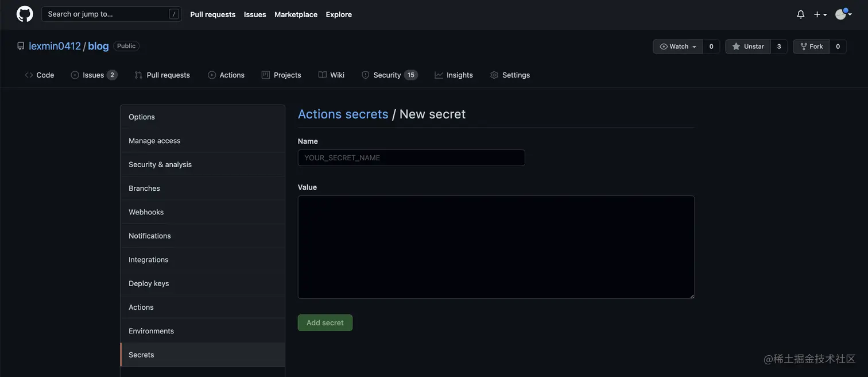Viewport: 868px width, 377px height.
Task: Click the Security alerts count 15
Action: (411, 75)
